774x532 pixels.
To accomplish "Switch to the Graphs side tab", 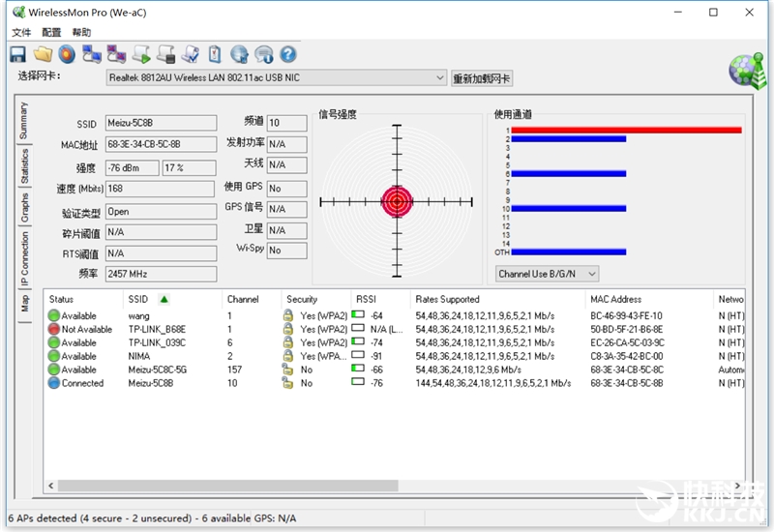I will [23, 207].
